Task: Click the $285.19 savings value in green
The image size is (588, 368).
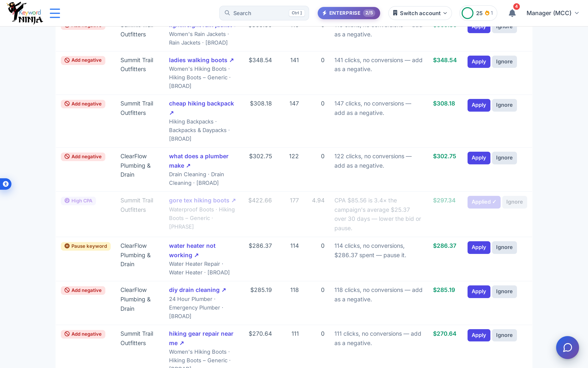Action: pyautogui.click(x=444, y=290)
